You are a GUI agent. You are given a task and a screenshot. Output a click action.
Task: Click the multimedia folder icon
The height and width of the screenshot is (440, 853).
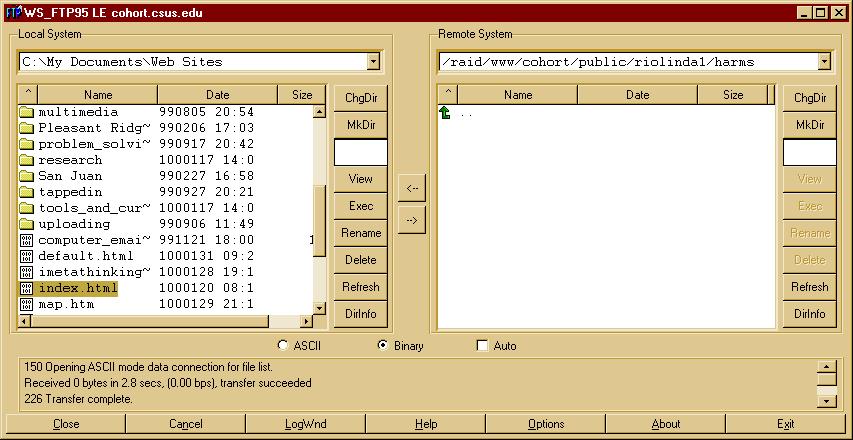click(26, 113)
